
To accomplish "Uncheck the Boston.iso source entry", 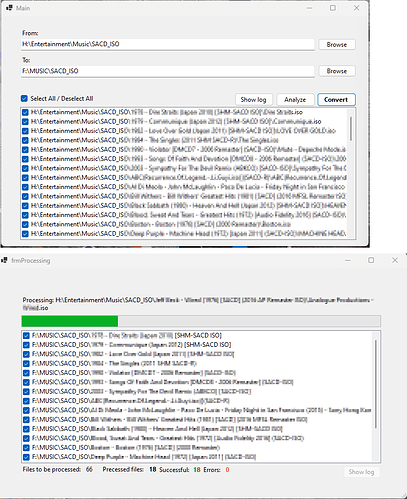I will click(25, 224).
